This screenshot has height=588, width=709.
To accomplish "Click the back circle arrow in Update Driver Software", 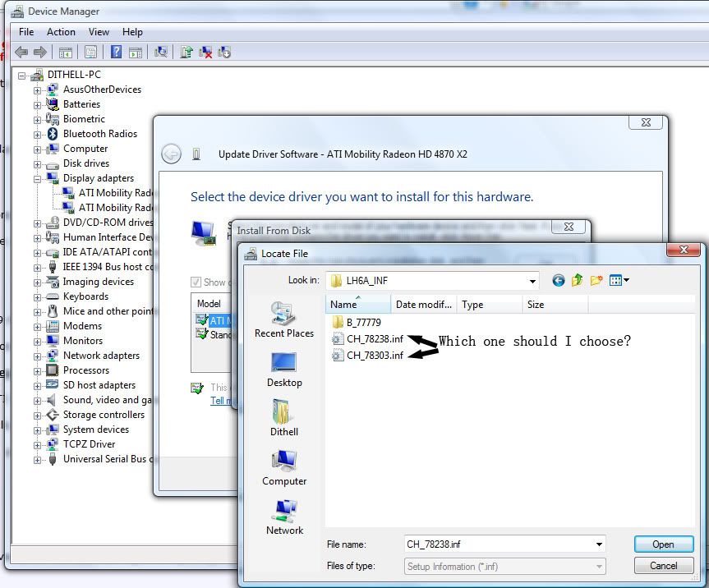I will pos(172,154).
